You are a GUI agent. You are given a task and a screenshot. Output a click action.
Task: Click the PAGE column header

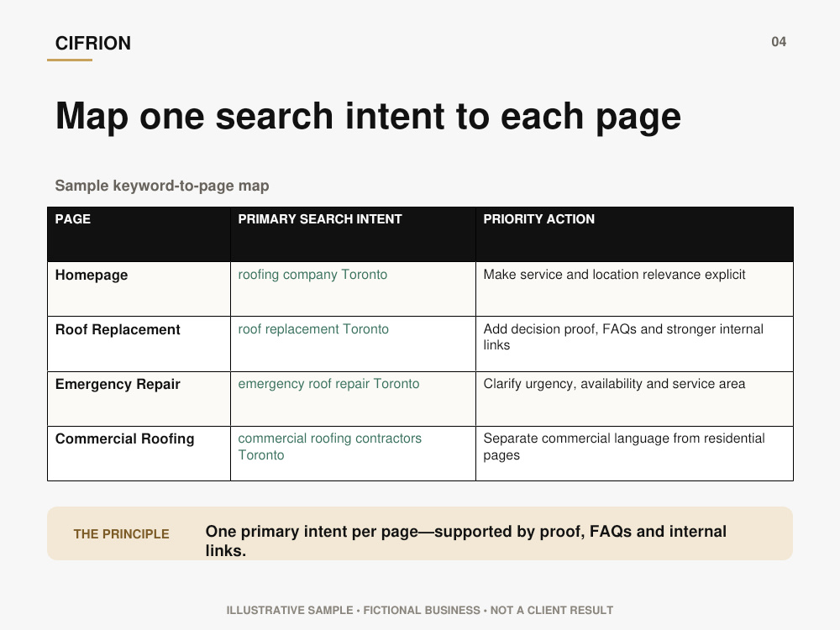tap(73, 219)
